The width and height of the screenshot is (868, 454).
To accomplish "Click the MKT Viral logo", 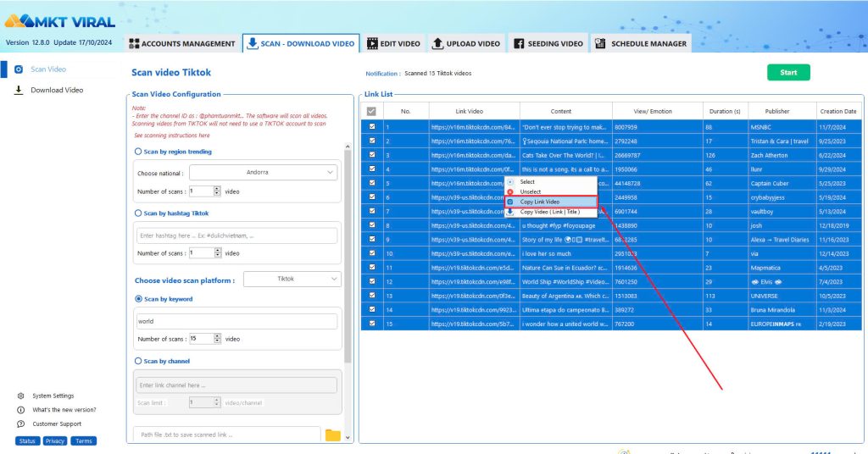I will 60,21.
